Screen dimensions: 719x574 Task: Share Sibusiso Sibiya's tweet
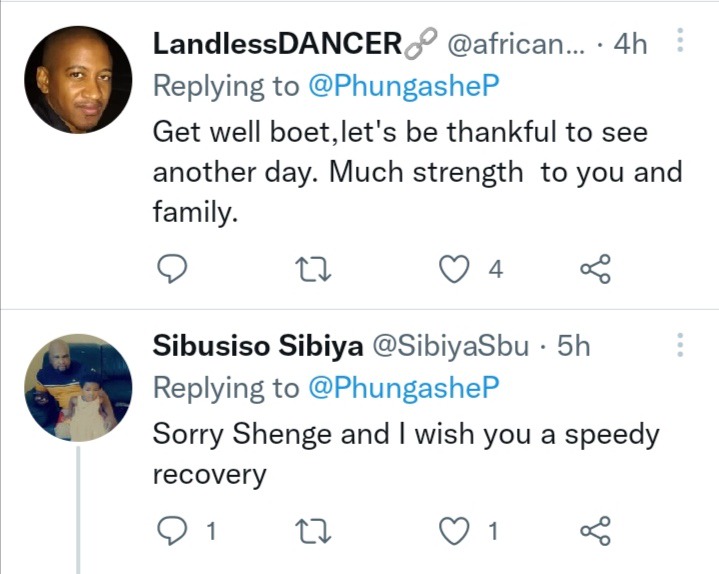pos(596,530)
